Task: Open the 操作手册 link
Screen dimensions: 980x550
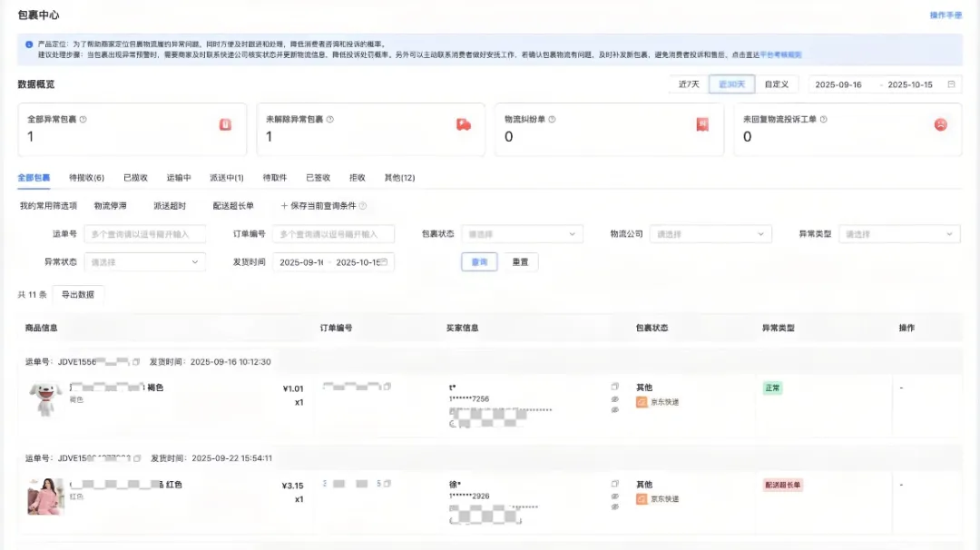Action: pyautogui.click(x=946, y=15)
